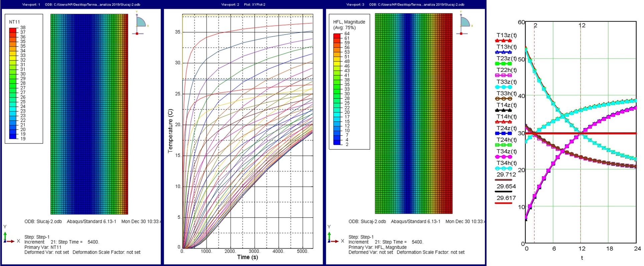Click the cyan circle marker under T33z(t)
644x266 pixels.
(x=503, y=87)
